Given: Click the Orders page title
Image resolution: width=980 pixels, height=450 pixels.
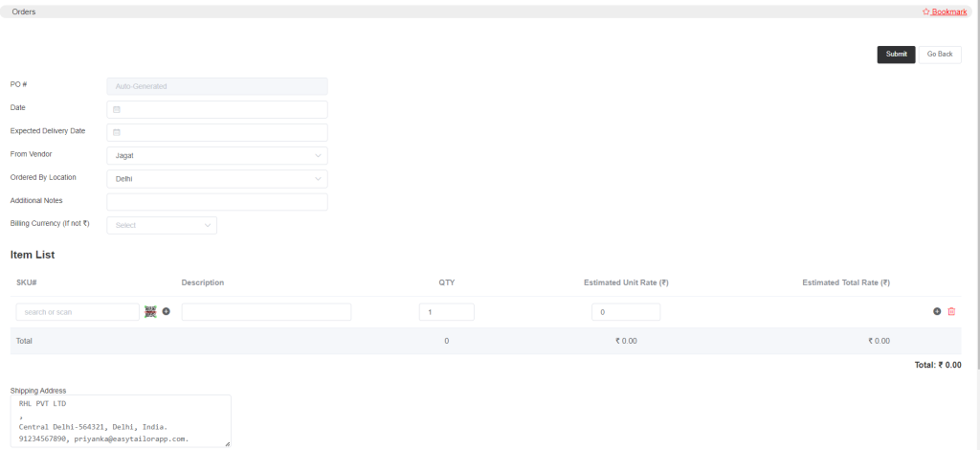Looking at the screenshot, I should (x=24, y=11).
